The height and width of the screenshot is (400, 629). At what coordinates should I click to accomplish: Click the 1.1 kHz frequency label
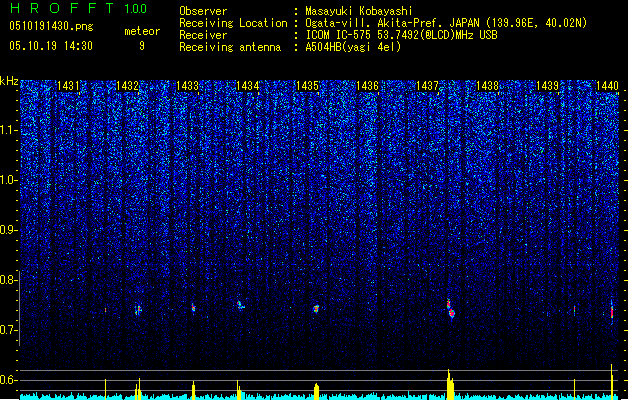8,130
